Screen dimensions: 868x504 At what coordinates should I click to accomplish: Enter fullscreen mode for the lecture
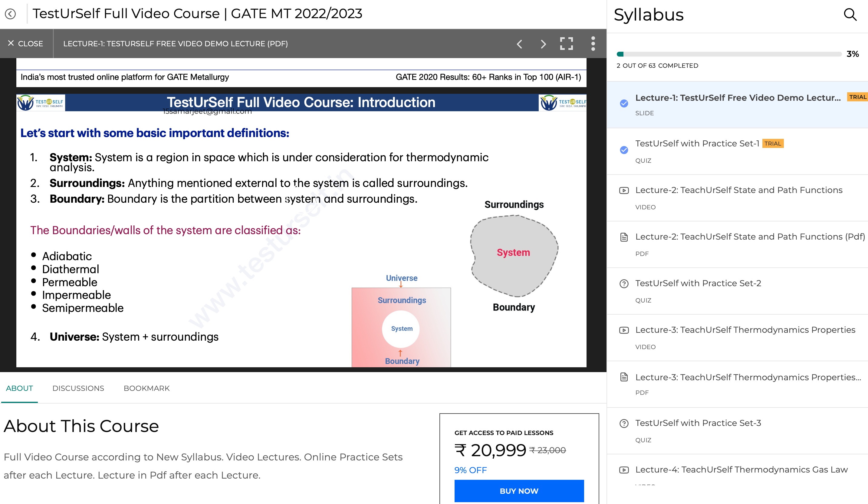point(567,44)
